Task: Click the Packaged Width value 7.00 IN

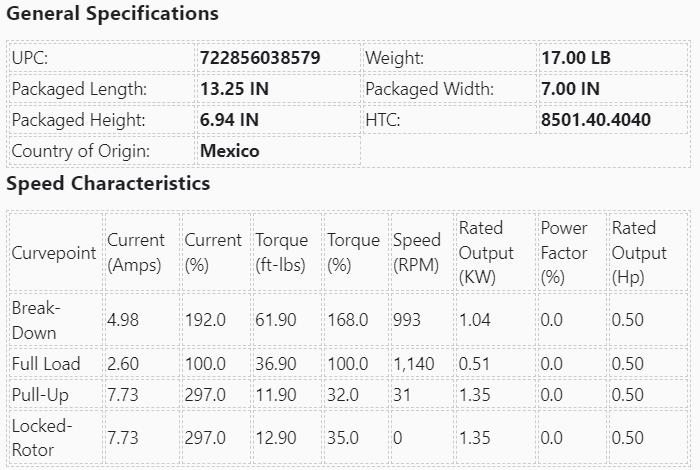Action: point(570,89)
